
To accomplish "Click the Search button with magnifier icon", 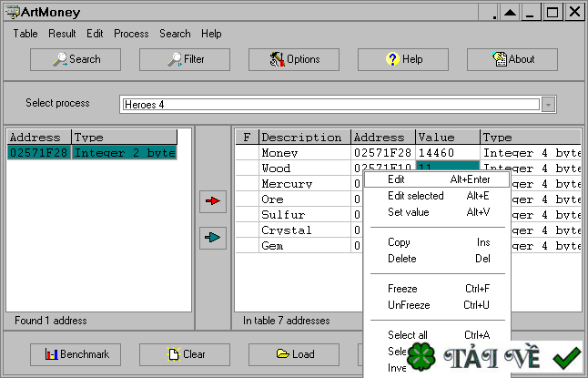I will tap(76, 59).
